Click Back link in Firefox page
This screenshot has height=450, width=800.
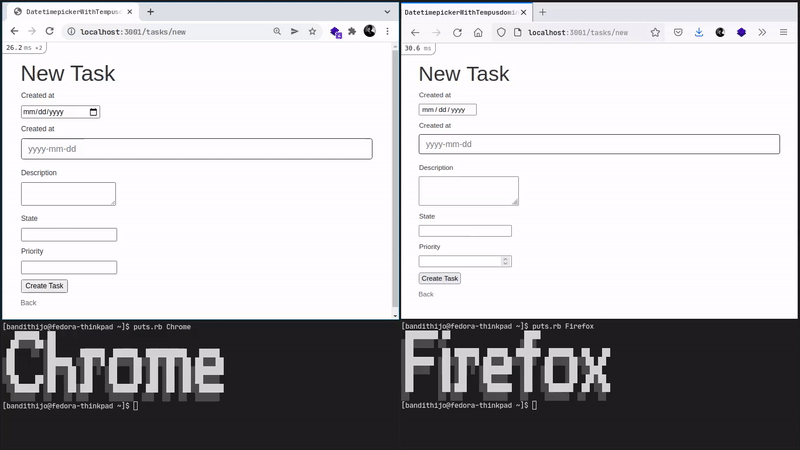[x=426, y=294]
